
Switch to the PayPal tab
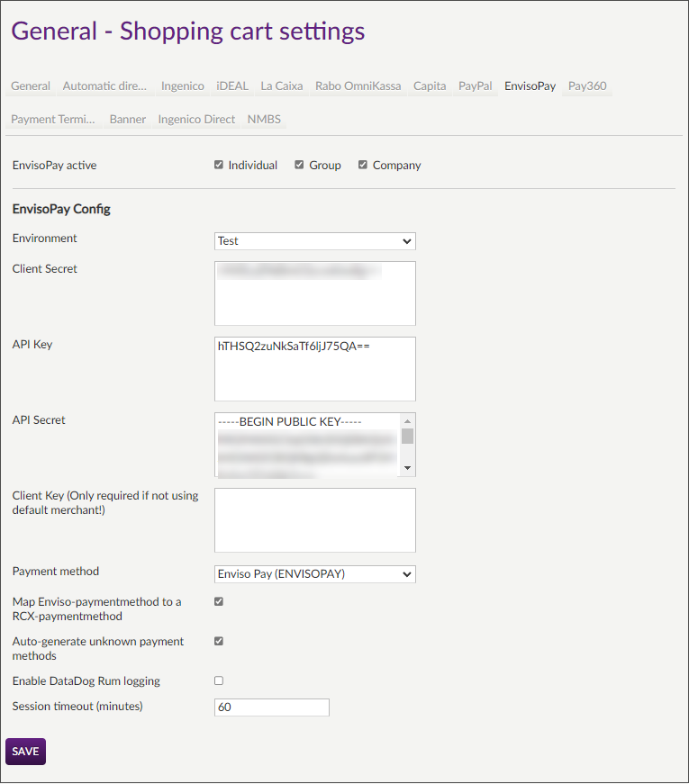pyautogui.click(x=475, y=86)
